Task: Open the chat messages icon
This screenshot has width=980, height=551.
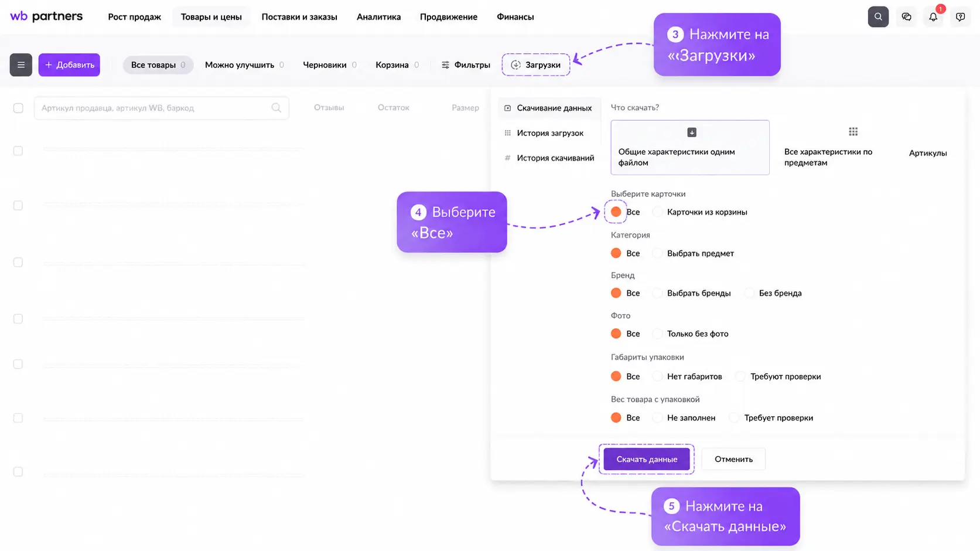Action: coord(906,17)
